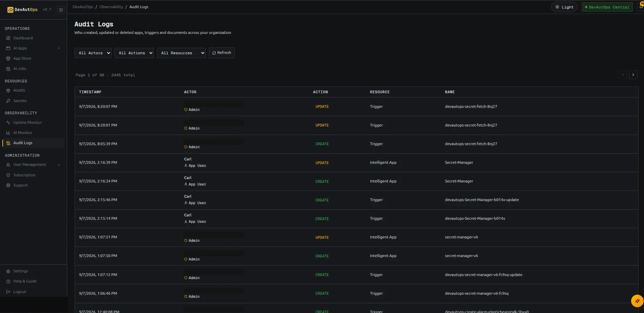Click the Dashboard grid icon

click(8, 38)
